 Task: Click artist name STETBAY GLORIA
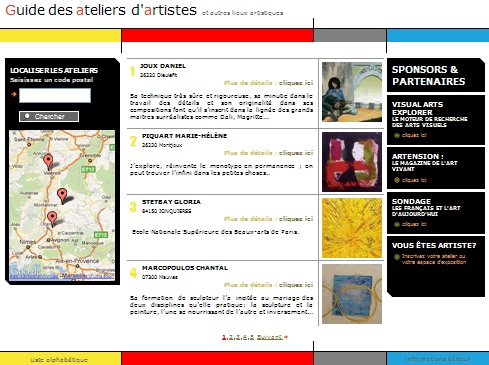point(171,202)
